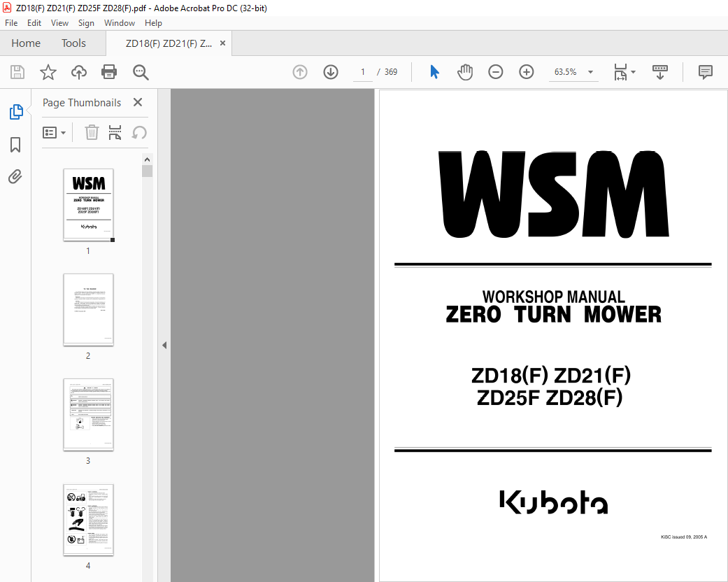The height and width of the screenshot is (582, 728).
Task: Click 'KiSC issued 09, 2005 A' footer text
Action: (x=684, y=537)
